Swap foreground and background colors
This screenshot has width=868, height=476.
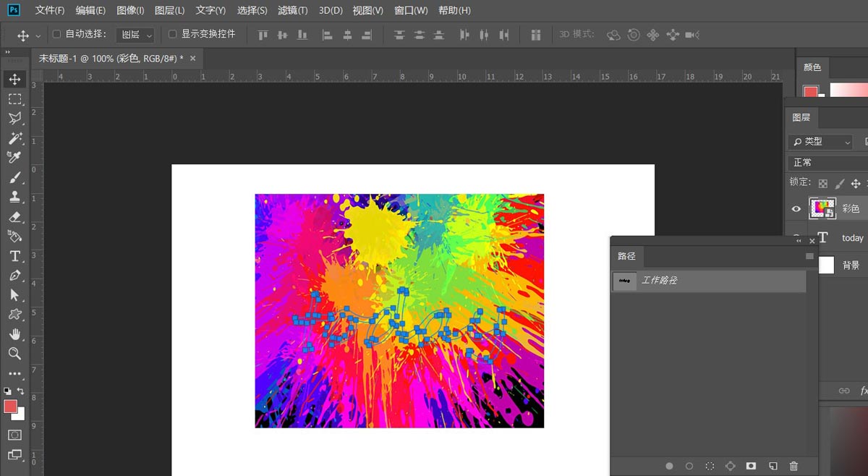pos(21,391)
